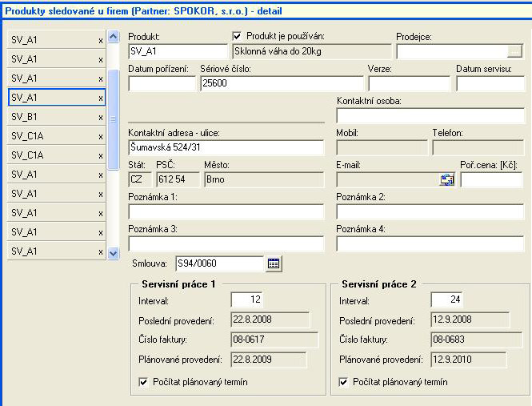532x406 pixels.
Task: Open the grid picker icon next to Smlouva
Action: (274, 263)
